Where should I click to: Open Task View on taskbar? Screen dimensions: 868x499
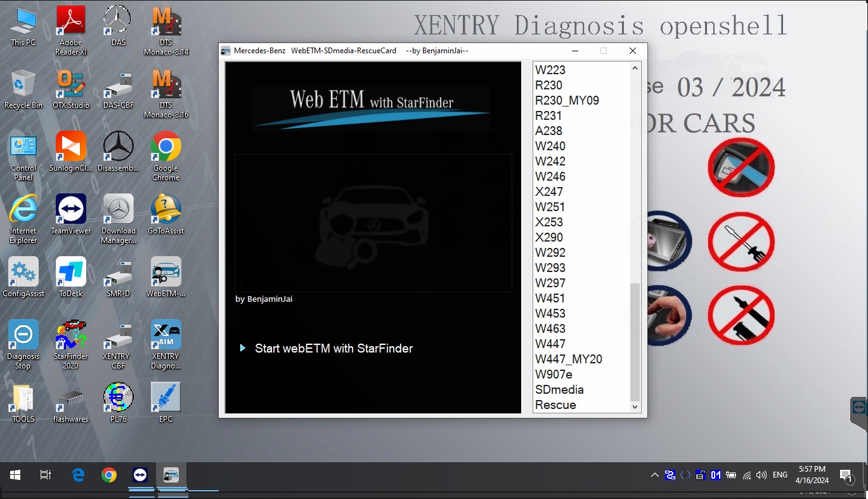point(46,475)
